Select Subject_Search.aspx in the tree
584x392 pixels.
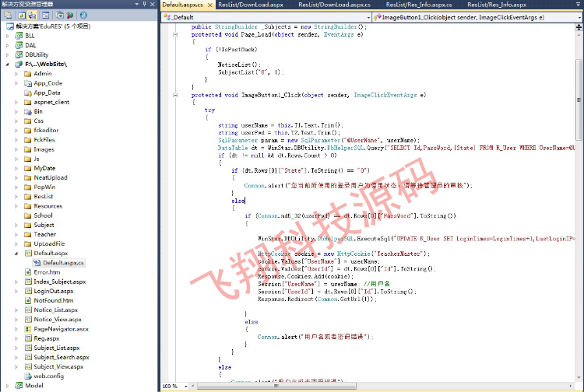click(62, 357)
